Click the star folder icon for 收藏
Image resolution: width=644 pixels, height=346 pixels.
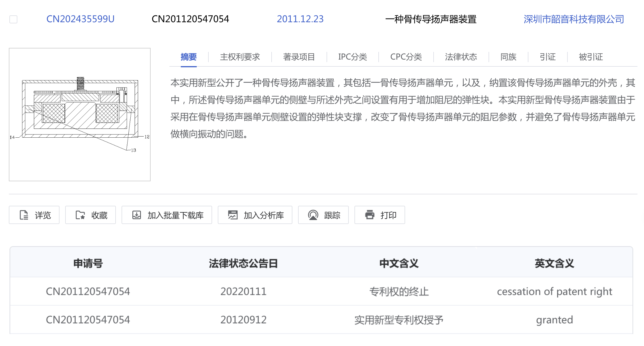point(80,215)
